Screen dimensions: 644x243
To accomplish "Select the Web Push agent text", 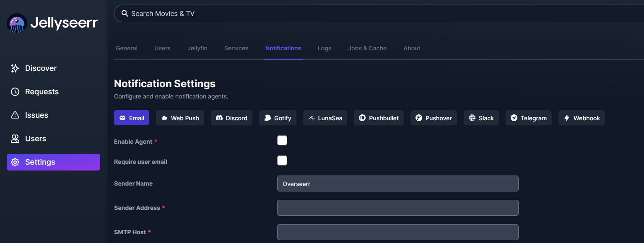I will [185, 118].
